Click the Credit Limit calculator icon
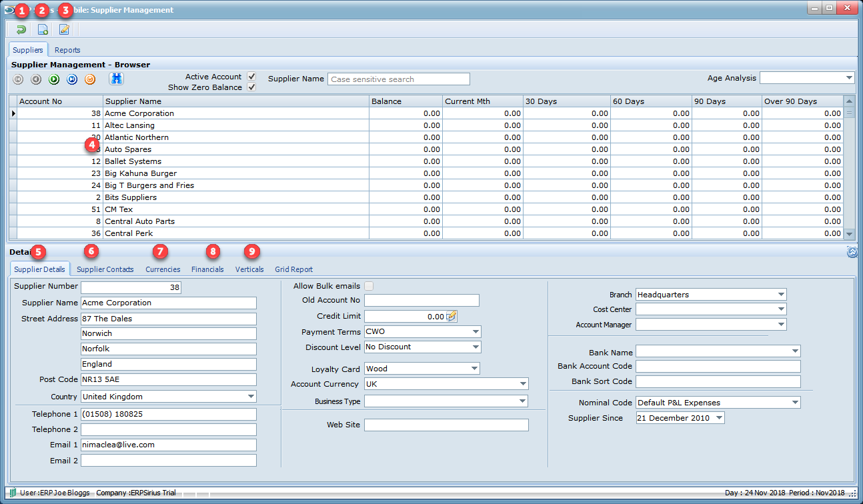Screen dimensions: 863x504 pos(452,317)
